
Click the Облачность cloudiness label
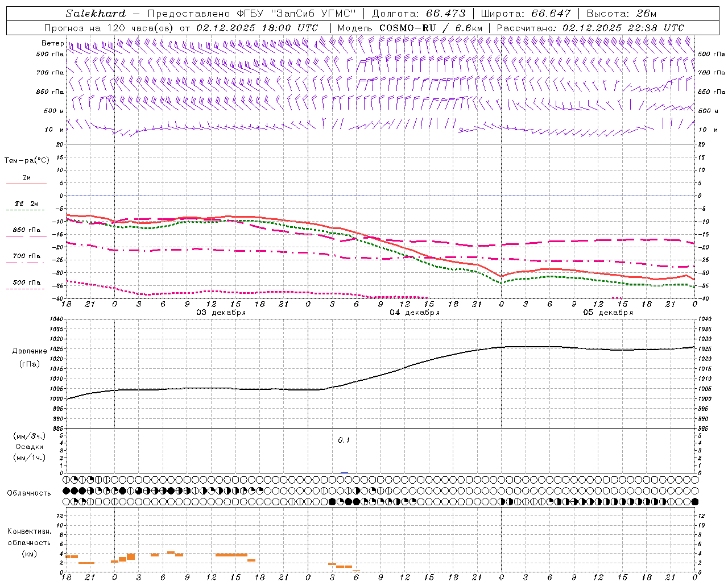[29, 493]
